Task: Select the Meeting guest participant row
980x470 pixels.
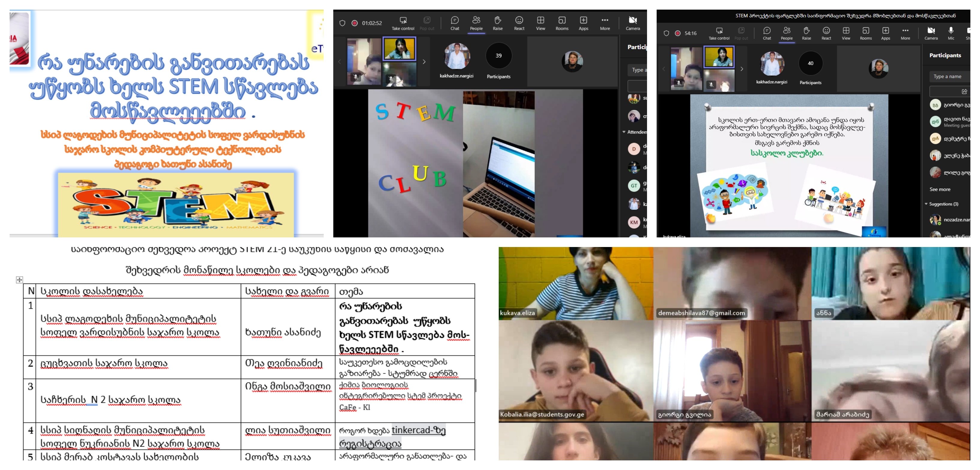Action: (950, 122)
